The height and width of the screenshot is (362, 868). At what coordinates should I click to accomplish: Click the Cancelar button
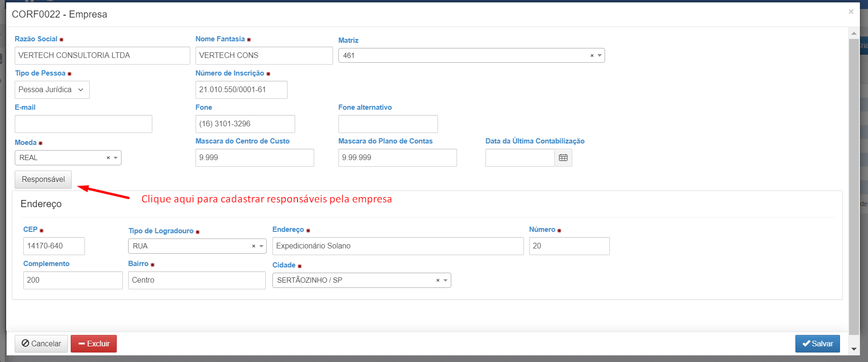coord(41,343)
